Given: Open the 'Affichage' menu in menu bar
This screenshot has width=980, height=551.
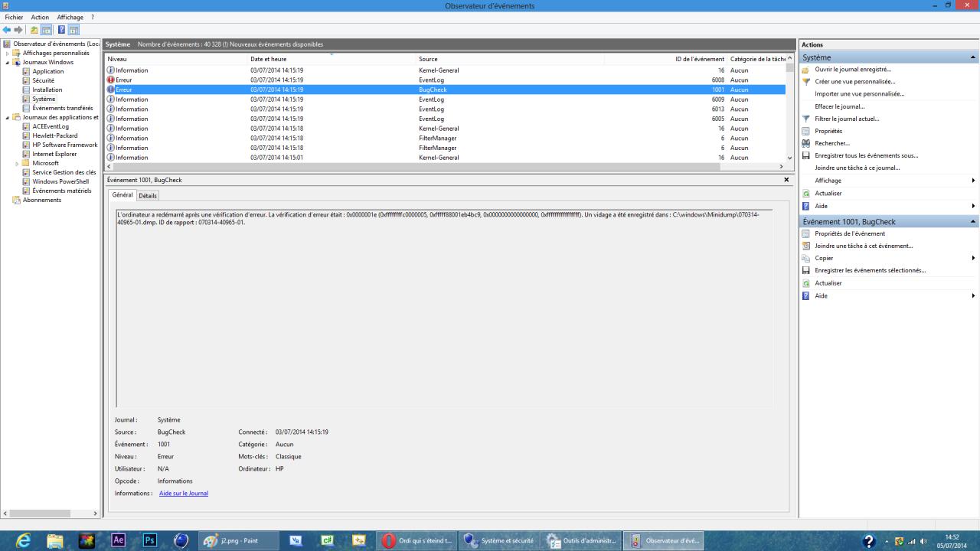Looking at the screenshot, I should [70, 17].
